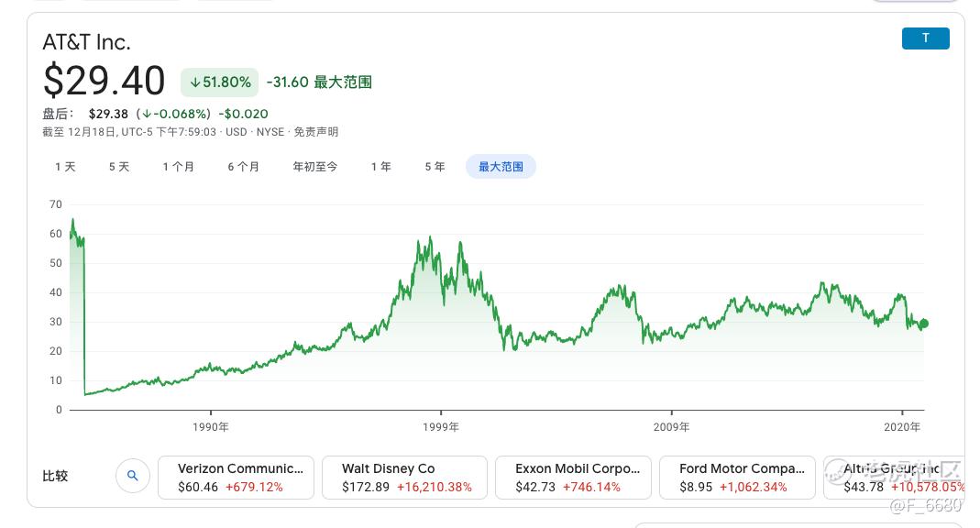Click the 免责声明 disclaimer link
The image size is (980, 528).
pos(315,132)
